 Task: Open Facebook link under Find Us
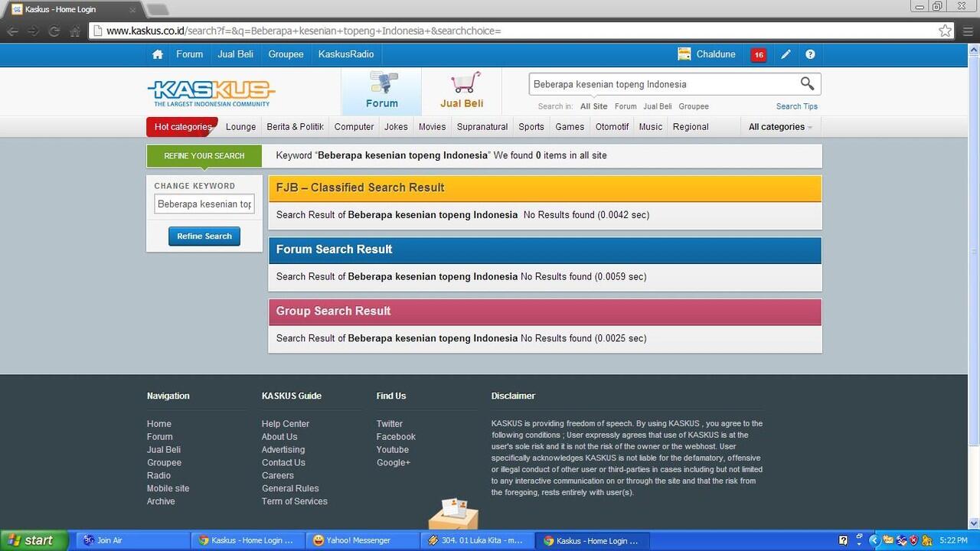point(396,437)
